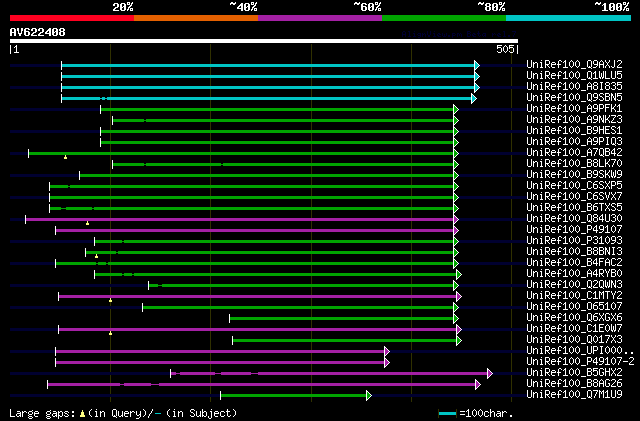Select the UniRef100_P49107-2 subject label
Viewport: 640px width, 421px height.
click(580, 362)
